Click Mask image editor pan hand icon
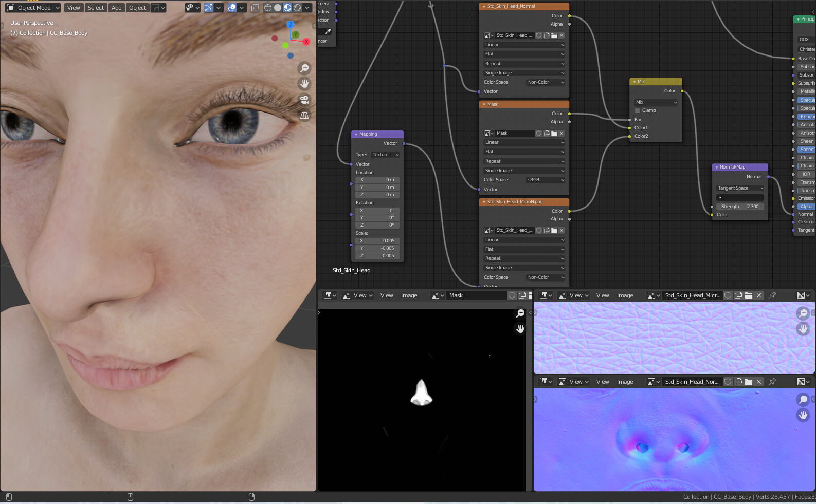 pyautogui.click(x=520, y=329)
